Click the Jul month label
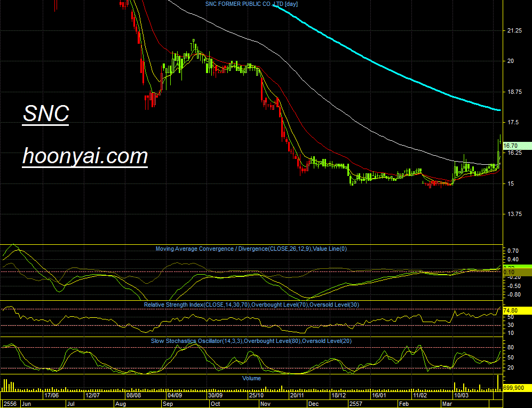 click(71, 404)
